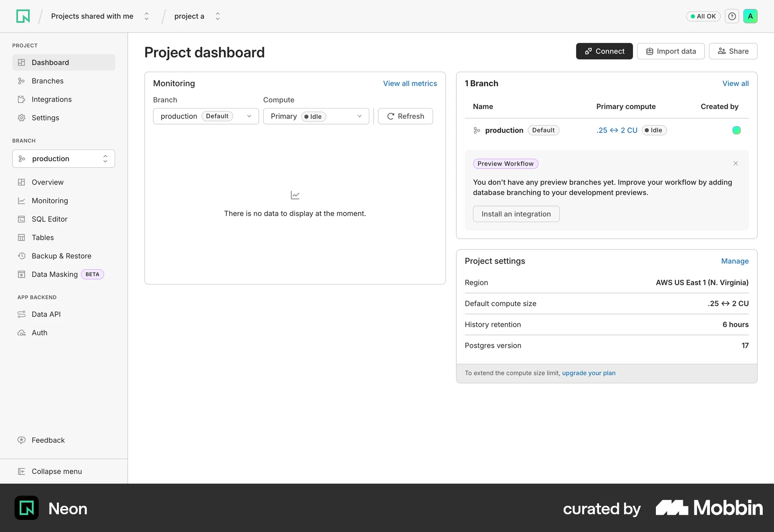
Task: Open Integrations in the sidebar
Action: click(64, 100)
